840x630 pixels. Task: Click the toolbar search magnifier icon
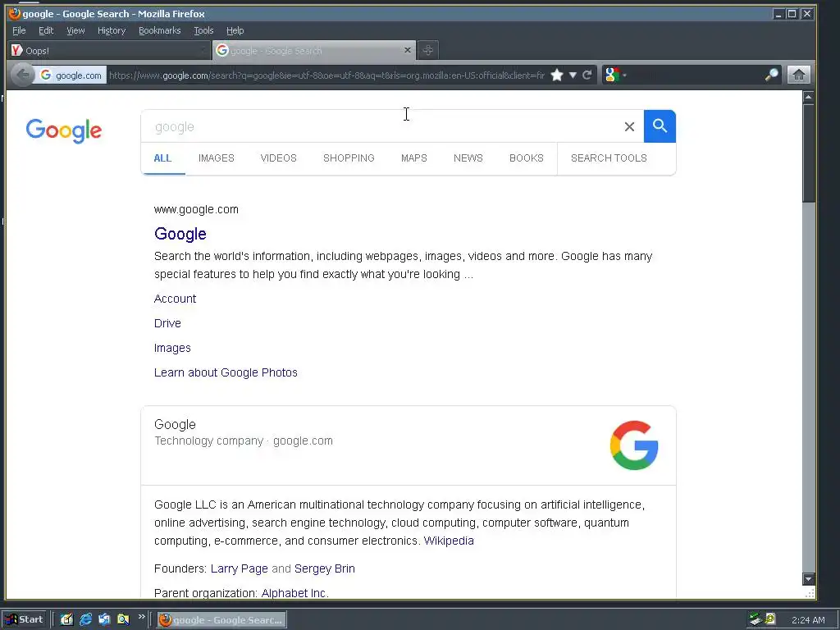[x=771, y=75]
